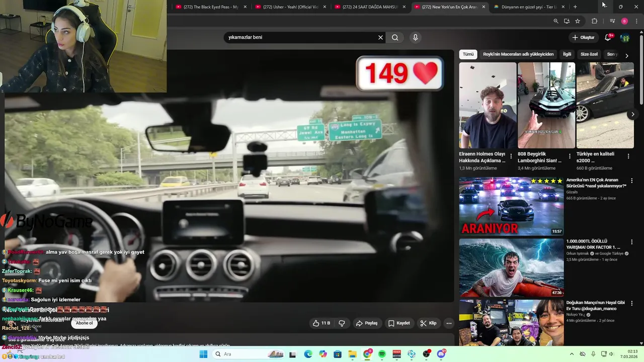Image resolution: width=644 pixels, height=362 pixels.
Task: Click the Paylaş share button
Action: pyautogui.click(x=367, y=323)
